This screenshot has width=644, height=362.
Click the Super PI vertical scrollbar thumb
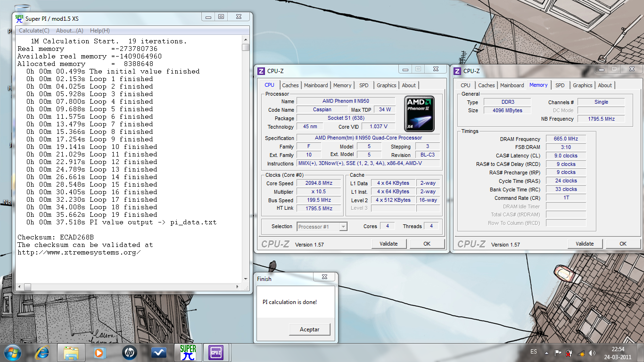pyautogui.click(x=245, y=48)
